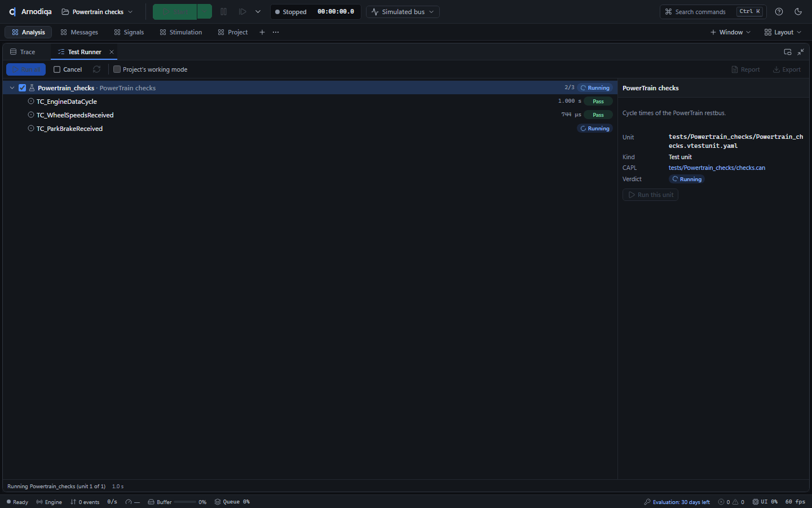Viewport: 812px width, 508px height.
Task: Open the Simulated bus dropdown
Action: click(403, 12)
